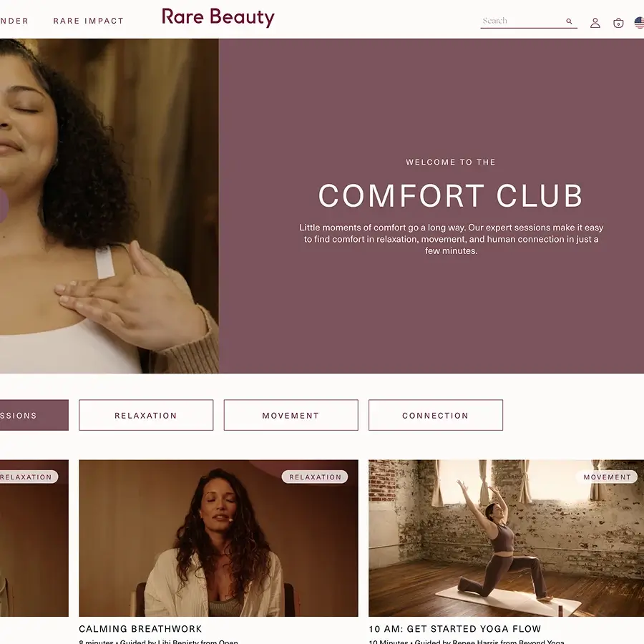644x644 pixels.
Task: Open the yoga flow video thumbnail
Action: [x=506, y=538]
